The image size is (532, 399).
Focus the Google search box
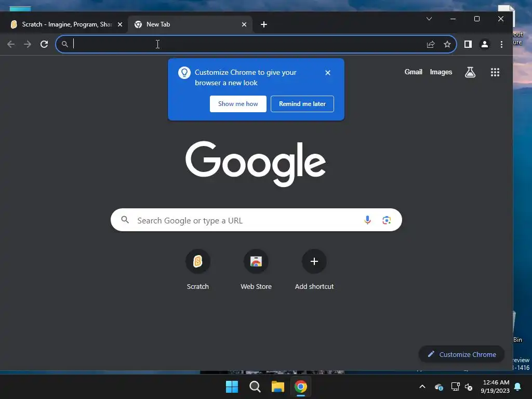click(x=256, y=220)
